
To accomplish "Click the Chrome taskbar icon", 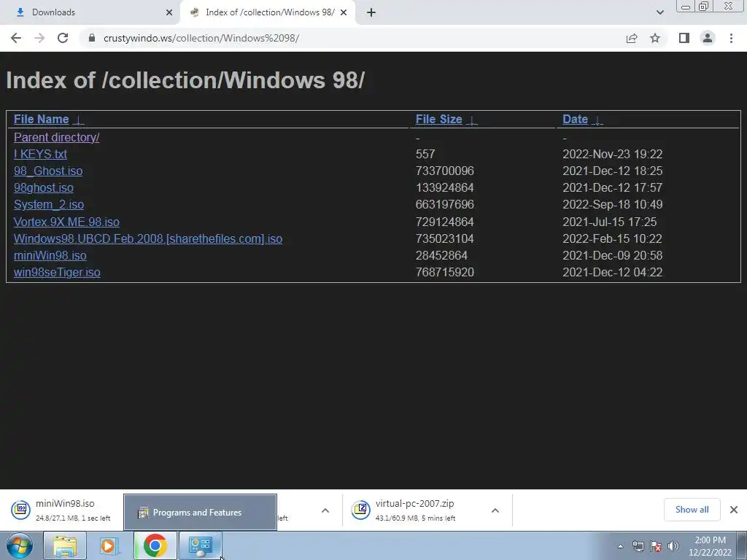I will [155, 545].
